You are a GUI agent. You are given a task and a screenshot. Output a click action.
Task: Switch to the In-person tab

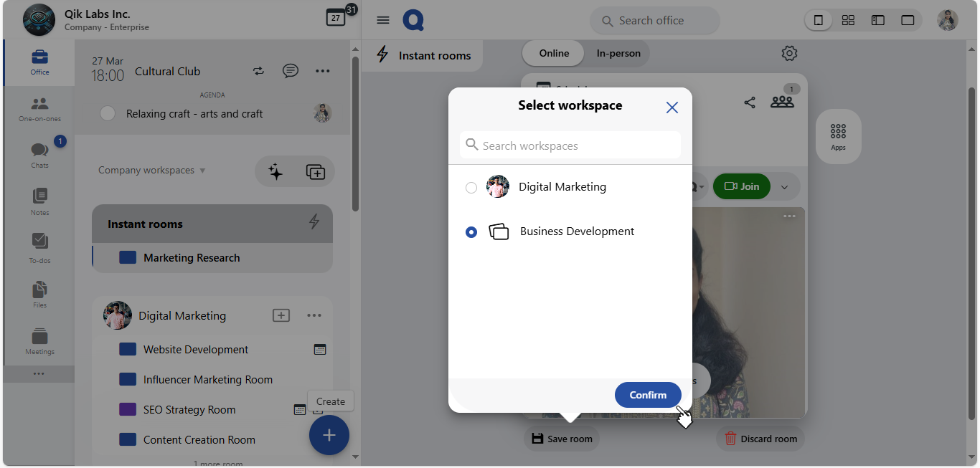point(618,53)
